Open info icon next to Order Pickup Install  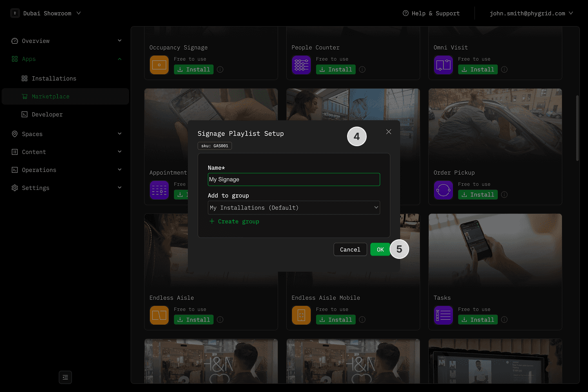[504, 195]
